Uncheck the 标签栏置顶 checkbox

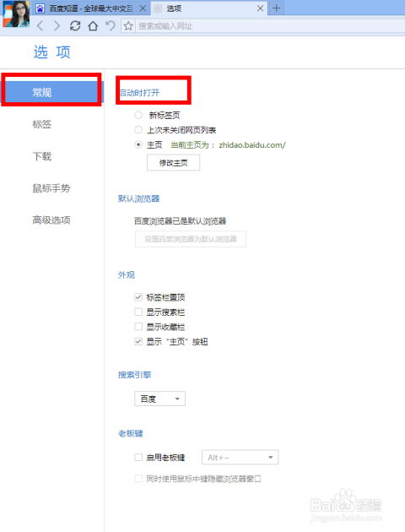tap(138, 297)
